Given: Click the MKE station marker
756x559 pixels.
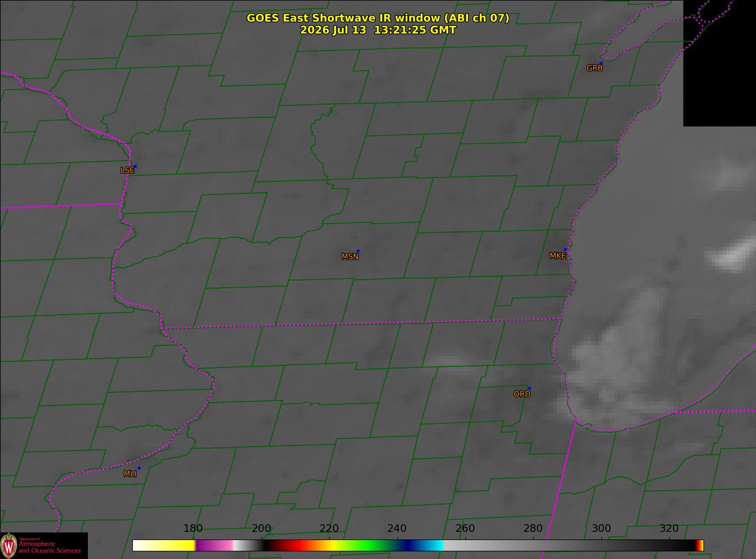Looking at the screenshot, I should pos(566,250).
